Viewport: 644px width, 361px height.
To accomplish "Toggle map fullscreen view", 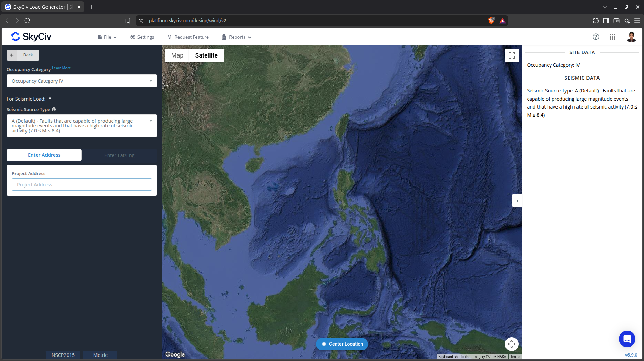I will pyautogui.click(x=512, y=55).
